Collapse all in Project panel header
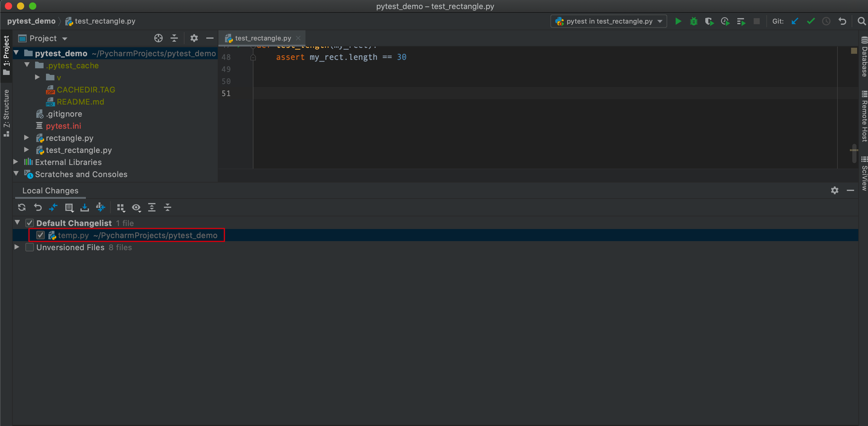This screenshot has width=868, height=426. (x=174, y=38)
